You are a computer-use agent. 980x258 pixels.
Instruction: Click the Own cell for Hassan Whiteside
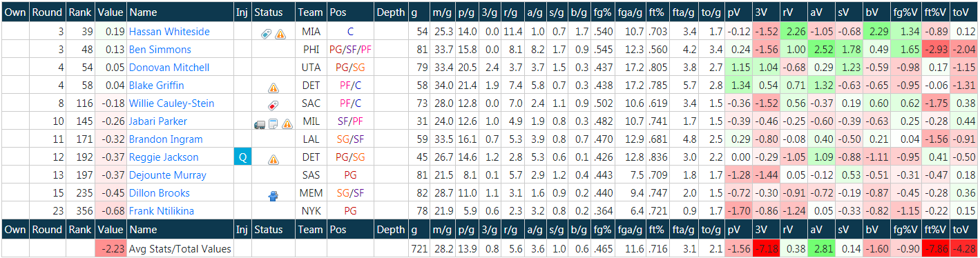[x=15, y=32]
